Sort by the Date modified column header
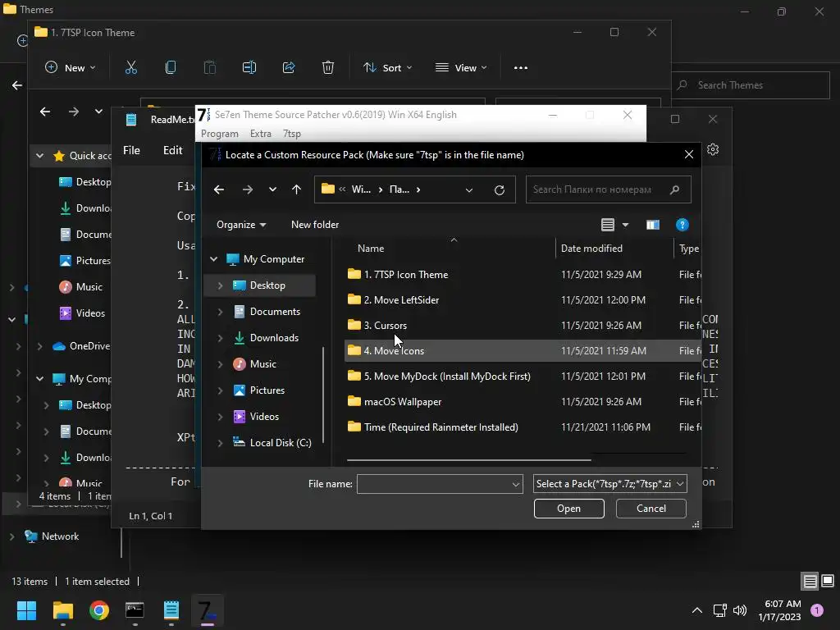 point(591,249)
